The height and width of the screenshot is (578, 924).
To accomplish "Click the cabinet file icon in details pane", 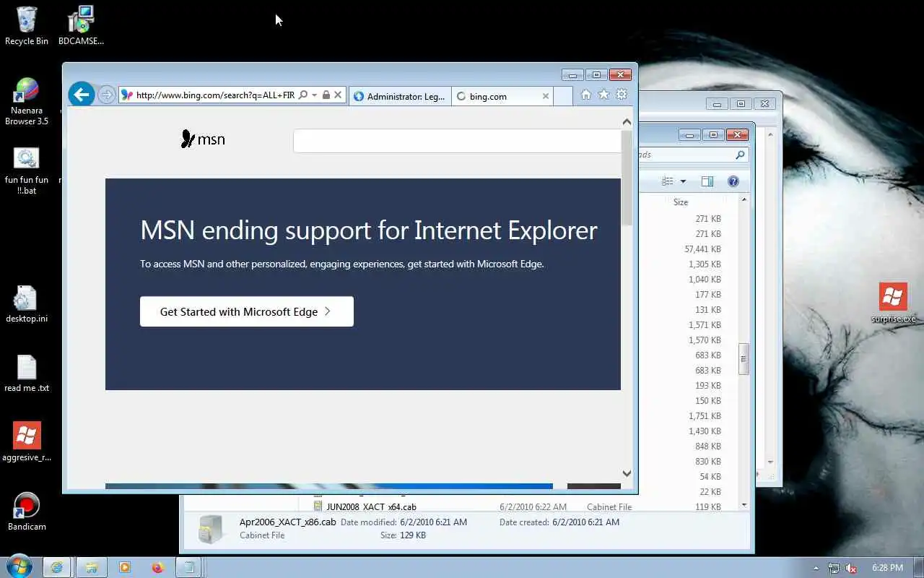I will 211,529.
